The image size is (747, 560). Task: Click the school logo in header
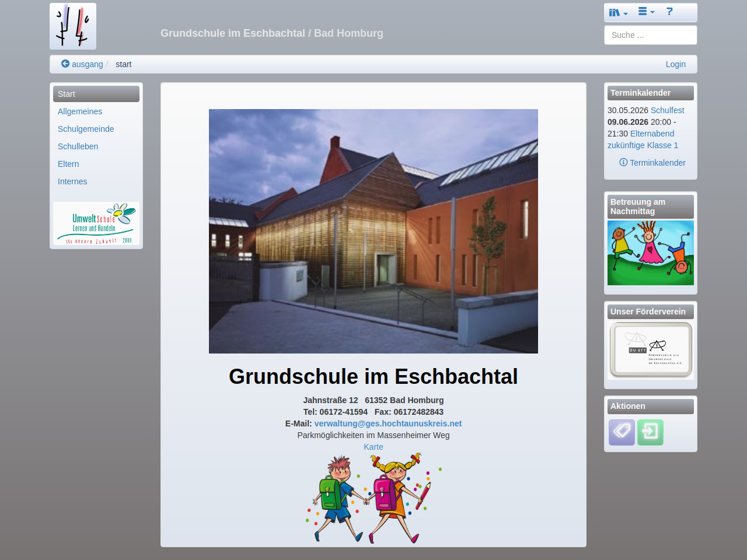(73, 26)
